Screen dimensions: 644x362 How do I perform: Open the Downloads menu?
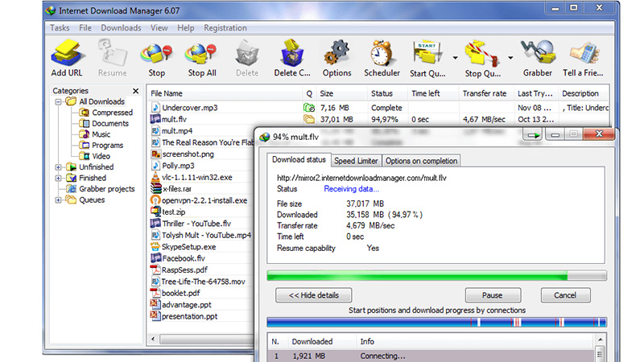coord(121,27)
